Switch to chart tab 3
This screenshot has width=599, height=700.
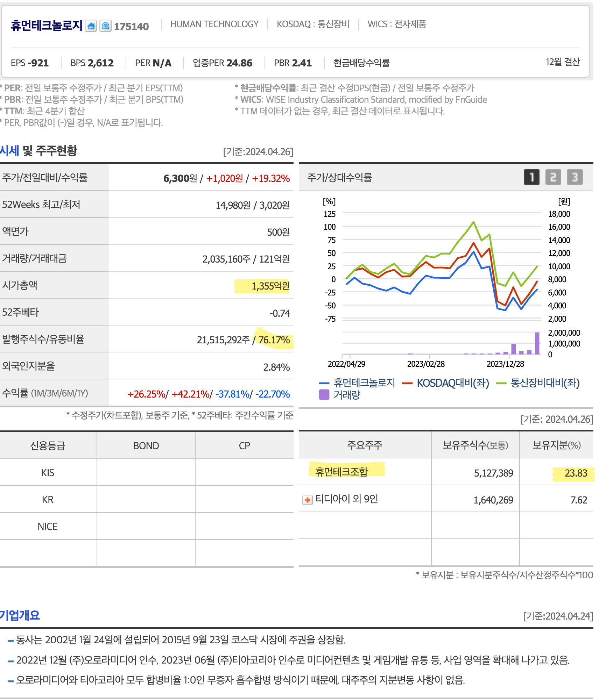[575, 177]
